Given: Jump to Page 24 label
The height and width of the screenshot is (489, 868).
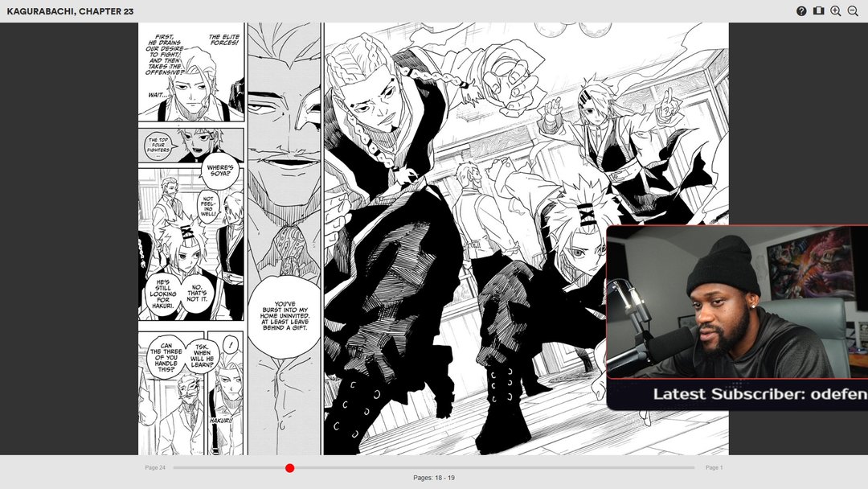Looking at the screenshot, I should pos(155,468).
